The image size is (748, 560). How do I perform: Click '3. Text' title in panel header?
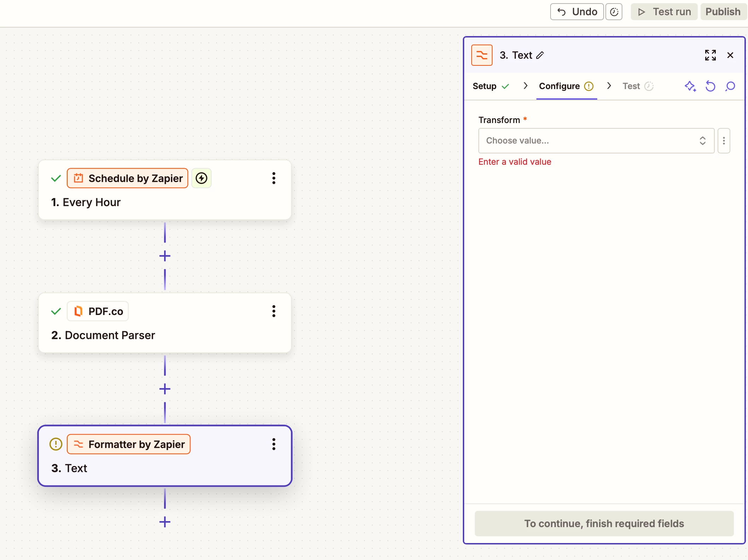point(516,55)
